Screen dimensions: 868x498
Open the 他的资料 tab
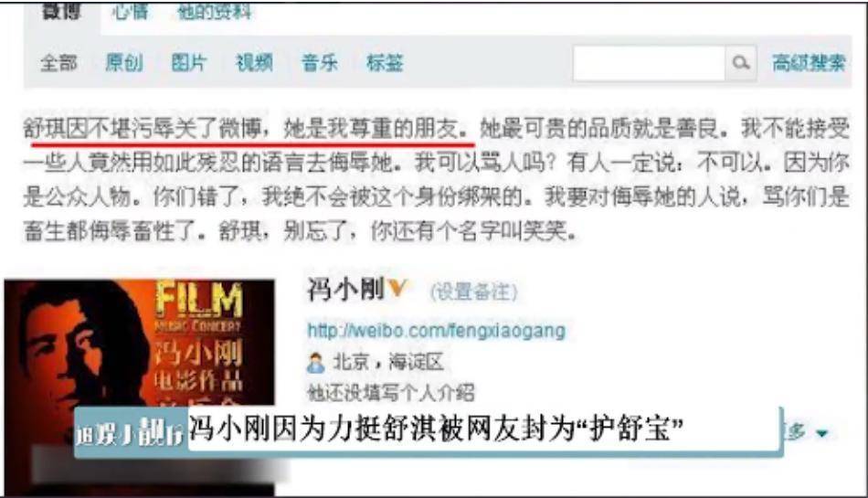pos(214,11)
